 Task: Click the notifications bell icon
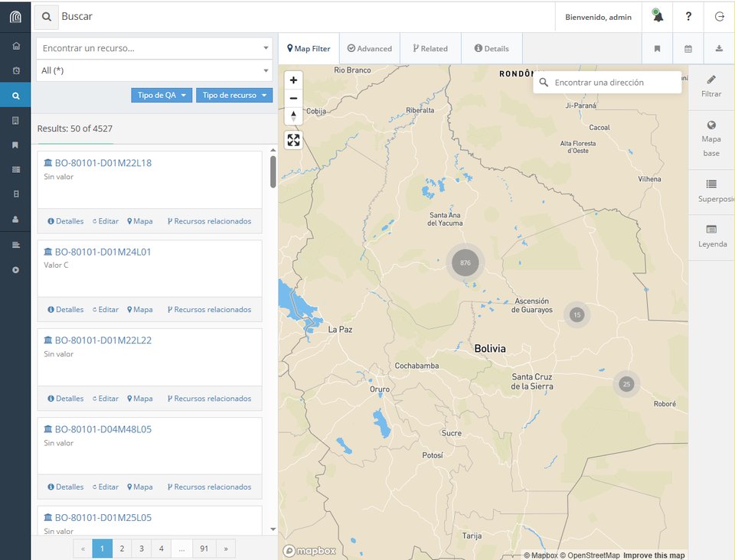(658, 17)
